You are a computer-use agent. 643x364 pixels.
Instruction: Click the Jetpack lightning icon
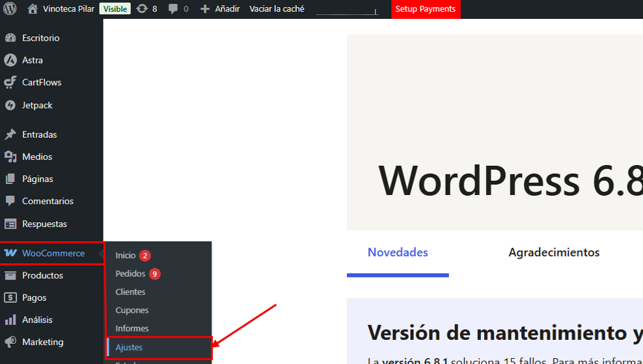click(x=10, y=105)
